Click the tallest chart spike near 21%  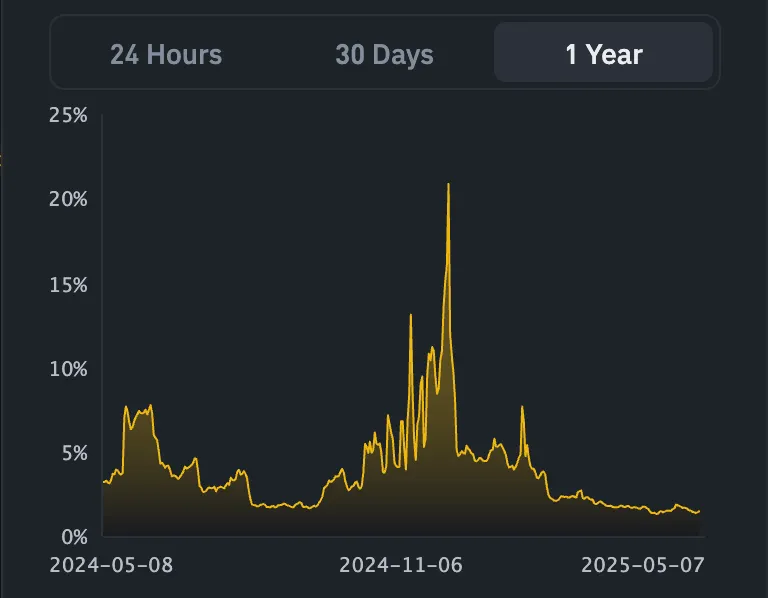tap(448, 185)
